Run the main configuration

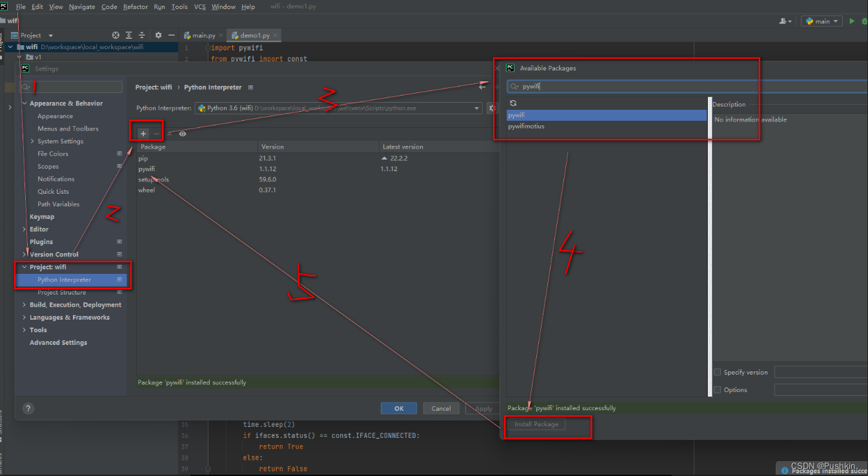point(852,21)
